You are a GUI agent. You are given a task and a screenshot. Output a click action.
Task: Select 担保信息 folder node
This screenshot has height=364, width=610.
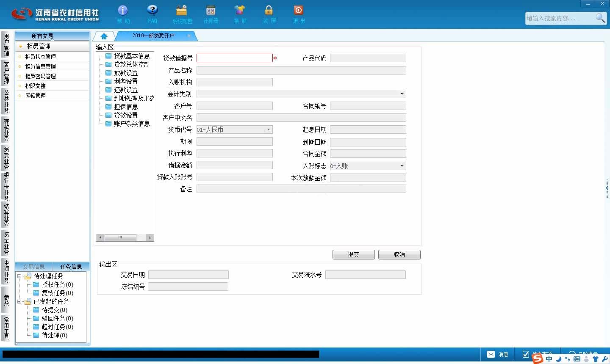pyautogui.click(x=122, y=107)
